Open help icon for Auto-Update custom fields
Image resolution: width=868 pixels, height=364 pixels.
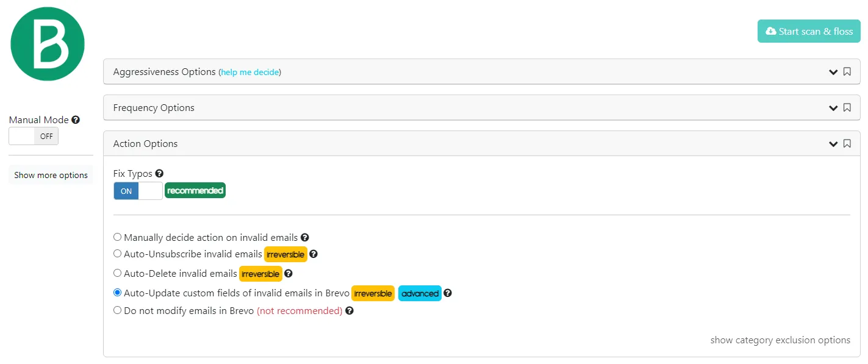click(448, 293)
